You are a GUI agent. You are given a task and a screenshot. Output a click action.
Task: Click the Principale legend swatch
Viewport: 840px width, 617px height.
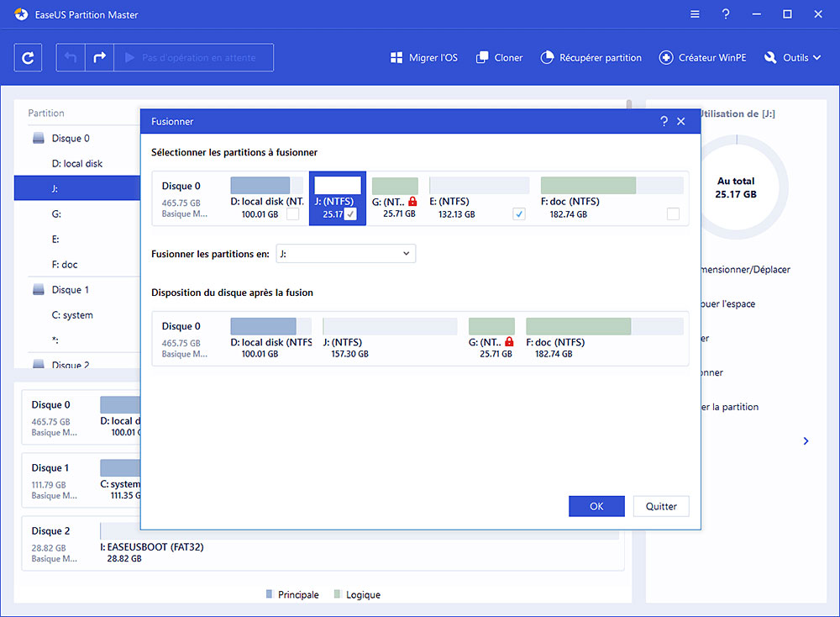(269, 594)
